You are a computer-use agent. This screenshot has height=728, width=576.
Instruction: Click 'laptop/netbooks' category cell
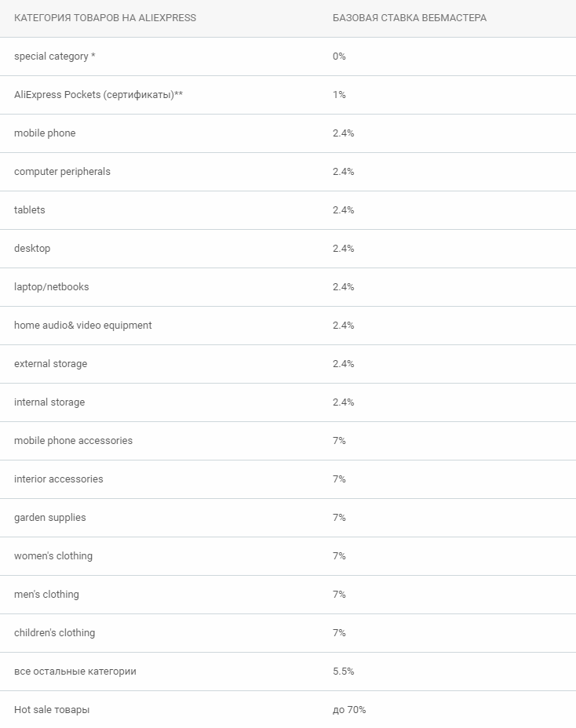[x=51, y=287]
